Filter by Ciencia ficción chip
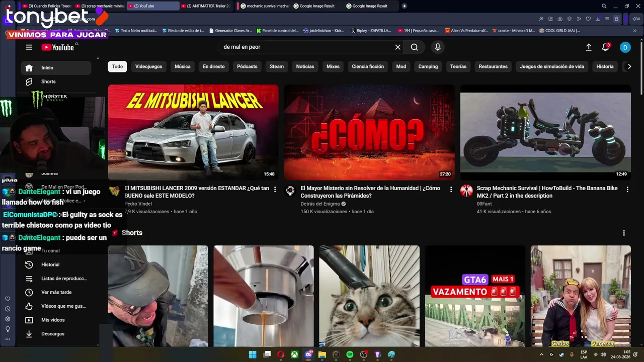The height and width of the screenshot is (362, 644). point(368,66)
